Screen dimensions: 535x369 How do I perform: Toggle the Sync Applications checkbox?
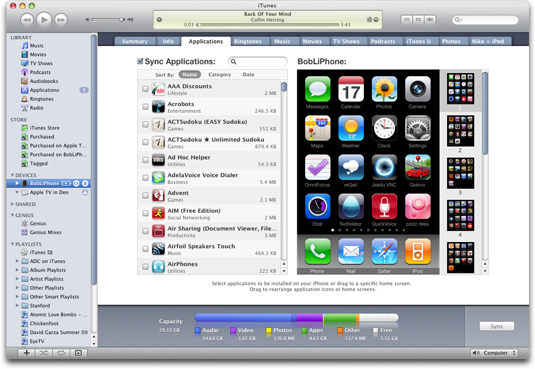pyautogui.click(x=140, y=61)
